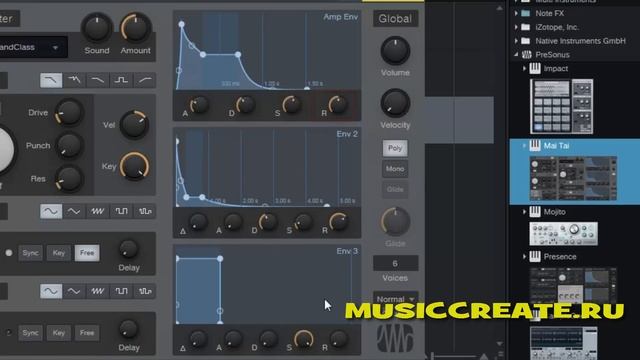The height and width of the screenshot is (360, 640).
Task: Click the Mojito synth thumbnail
Action: point(563,233)
